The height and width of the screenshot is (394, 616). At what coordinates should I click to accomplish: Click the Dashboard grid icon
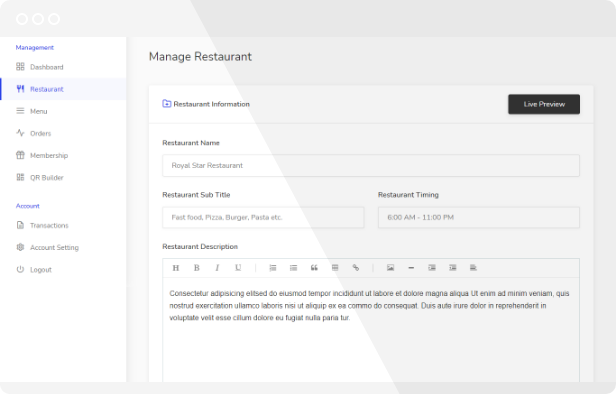pos(20,67)
